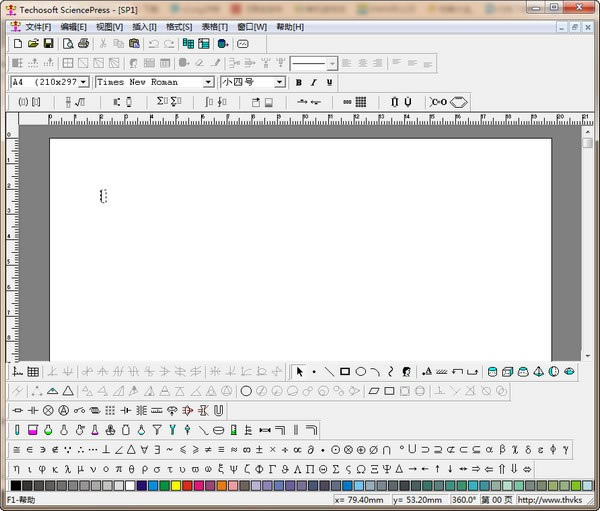Open the 表格[T] menu
Screen dimensions: 600x511
click(214, 26)
